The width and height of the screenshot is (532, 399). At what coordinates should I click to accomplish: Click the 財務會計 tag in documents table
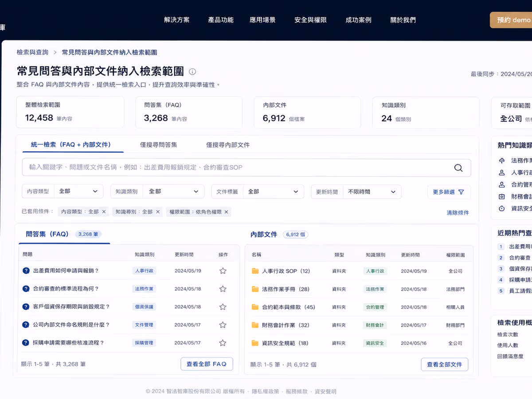pos(375,325)
